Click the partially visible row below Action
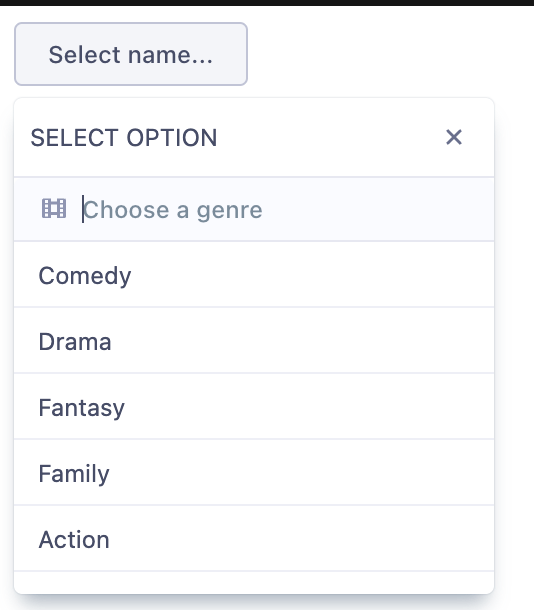The height and width of the screenshot is (610, 534). pyautogui.click(x=254, y=582)
